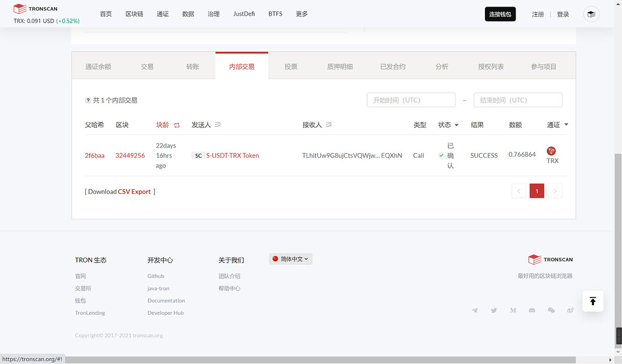
Task: Toggle the 接收人 filter control
Action: point(328,124)
